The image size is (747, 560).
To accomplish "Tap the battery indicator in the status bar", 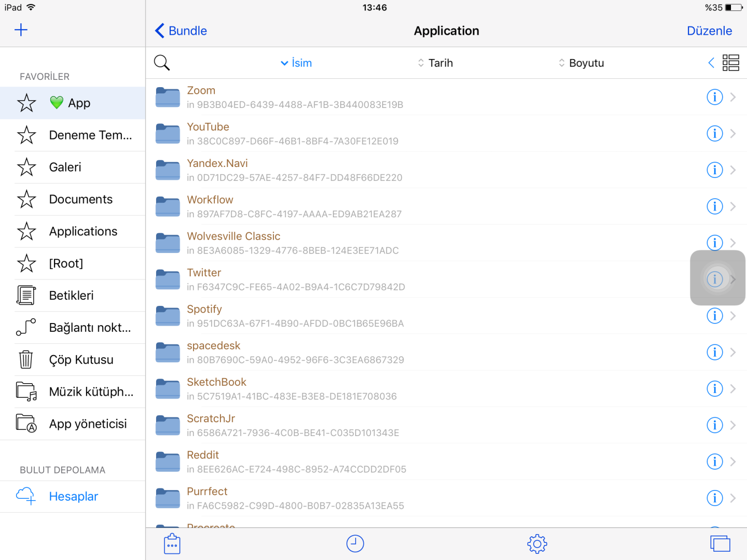I will tap(734, 8).
